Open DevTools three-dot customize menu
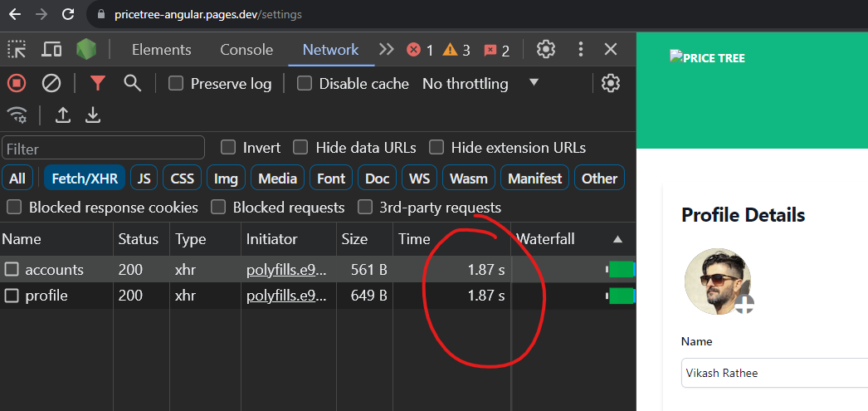 [x=580, y=49]
